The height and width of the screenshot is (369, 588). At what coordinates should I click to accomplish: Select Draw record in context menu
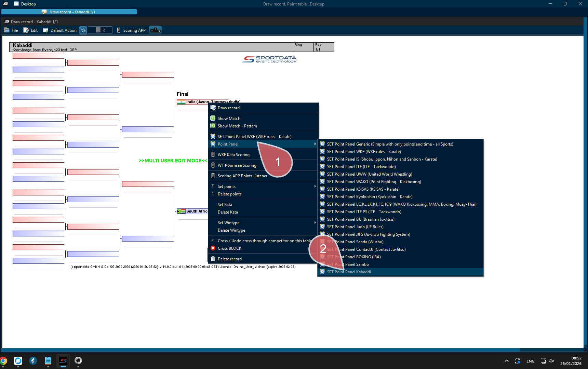[x=228, y=108]
